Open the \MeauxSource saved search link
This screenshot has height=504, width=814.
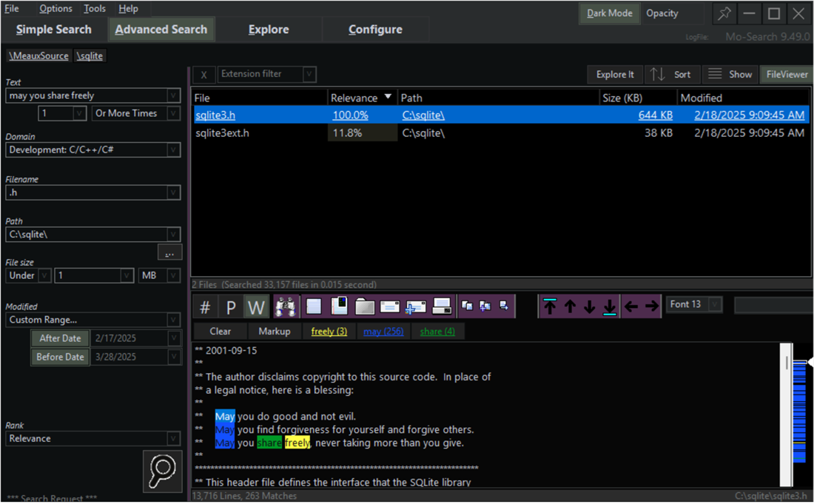click(38, 56)
